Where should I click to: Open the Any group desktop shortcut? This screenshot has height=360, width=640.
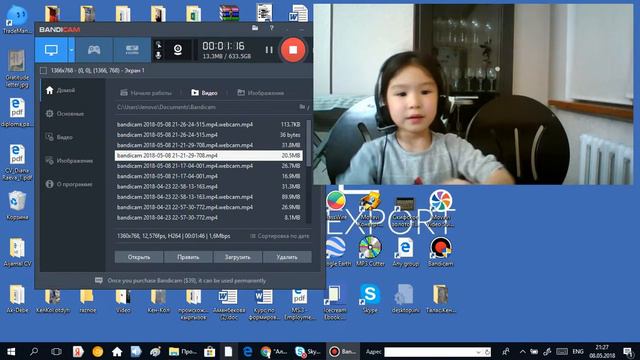point(405,252)
